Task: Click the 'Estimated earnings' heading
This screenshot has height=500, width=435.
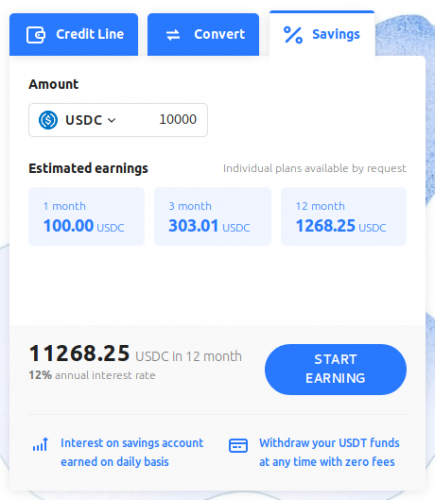Action: 88,168
